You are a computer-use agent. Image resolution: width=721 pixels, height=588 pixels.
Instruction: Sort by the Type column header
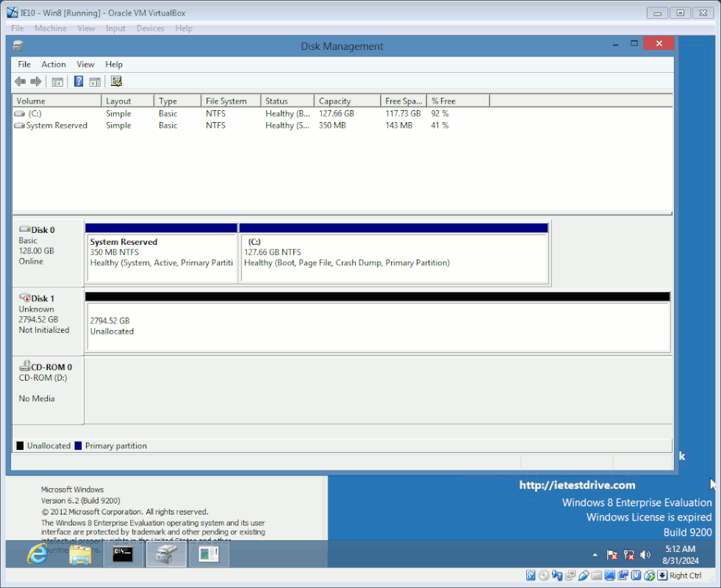(x=177, y=101)
